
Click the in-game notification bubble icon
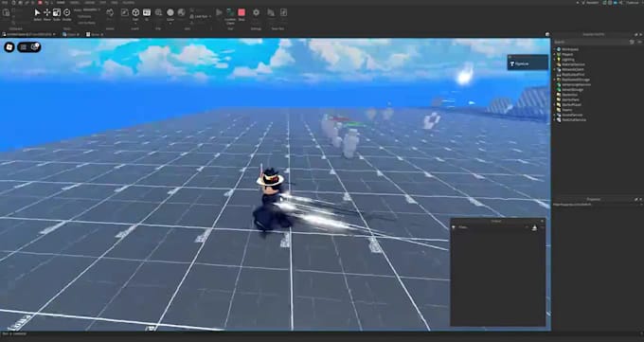point(35,47)
